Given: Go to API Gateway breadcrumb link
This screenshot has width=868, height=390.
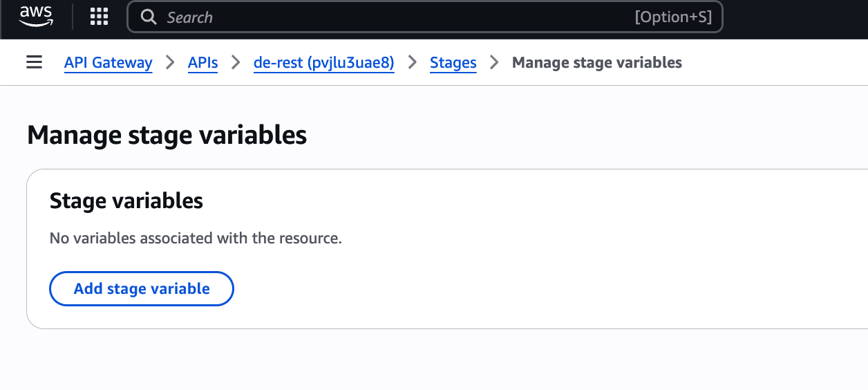Looking at the screenshot, I should pos(108,62).
